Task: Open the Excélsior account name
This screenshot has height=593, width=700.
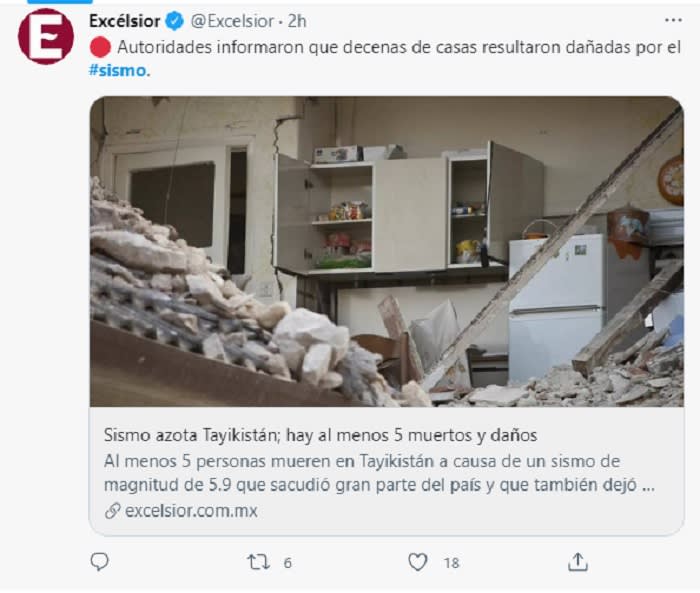Action: click(x=125, y=21)
